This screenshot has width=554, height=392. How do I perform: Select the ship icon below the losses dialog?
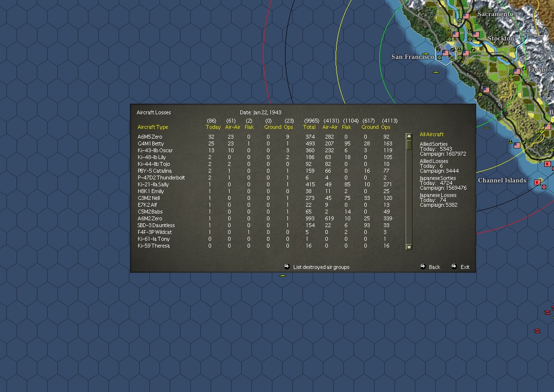[282, 275]
